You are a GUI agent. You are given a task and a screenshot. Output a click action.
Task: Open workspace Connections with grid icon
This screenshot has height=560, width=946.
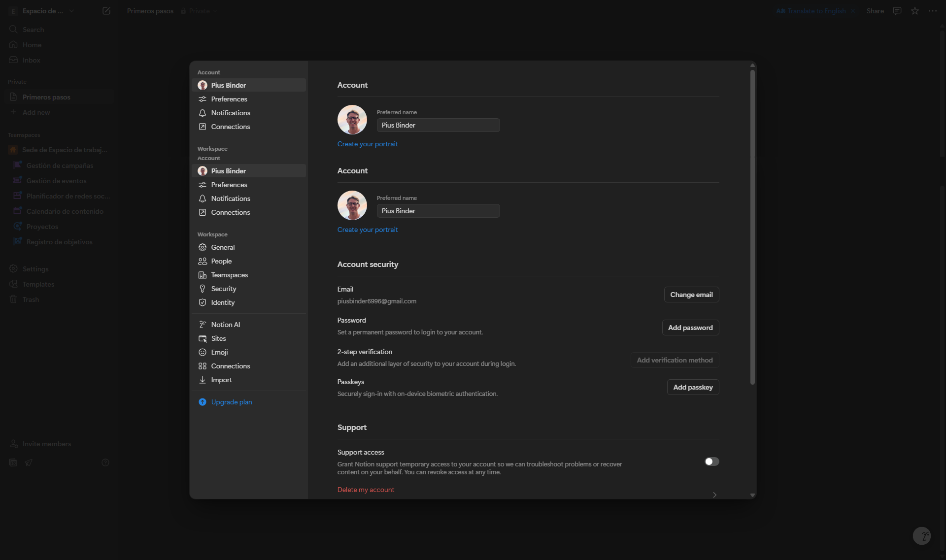point(249,366)
